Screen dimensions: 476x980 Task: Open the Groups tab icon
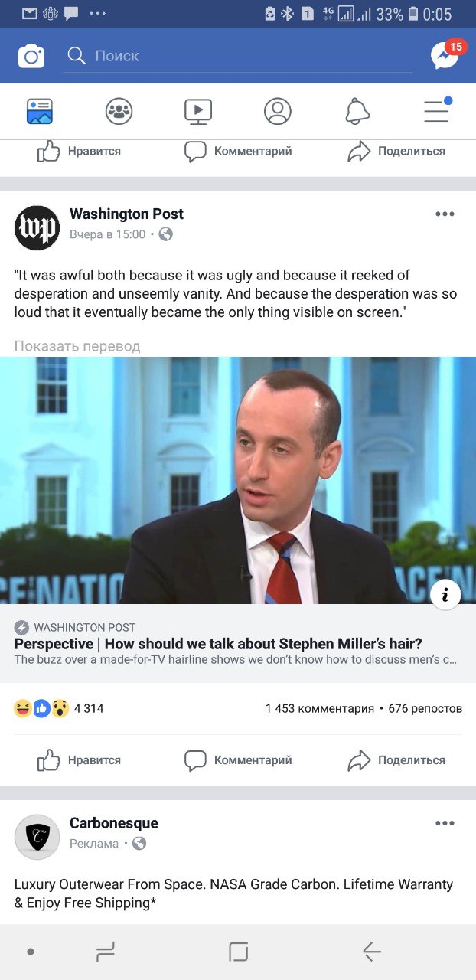click(119, 112)
